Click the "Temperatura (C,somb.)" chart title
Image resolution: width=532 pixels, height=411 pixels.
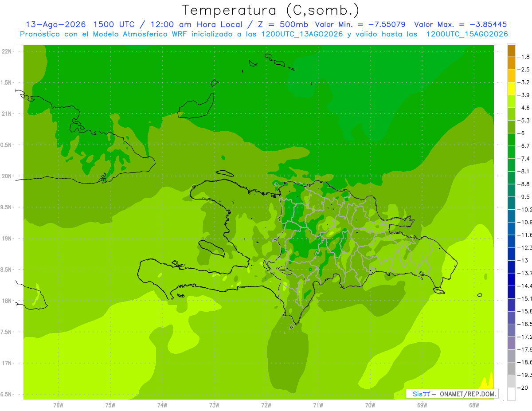271,10
